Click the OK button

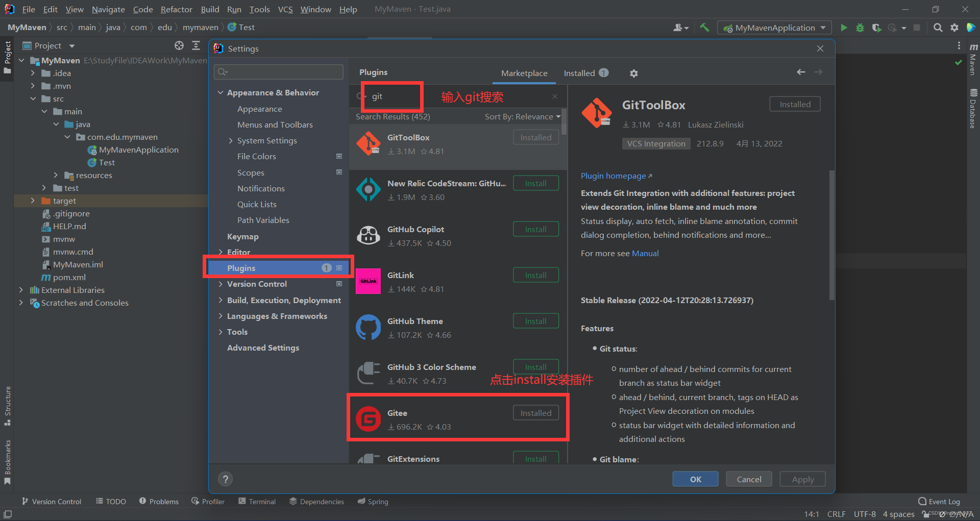[695, 479]
